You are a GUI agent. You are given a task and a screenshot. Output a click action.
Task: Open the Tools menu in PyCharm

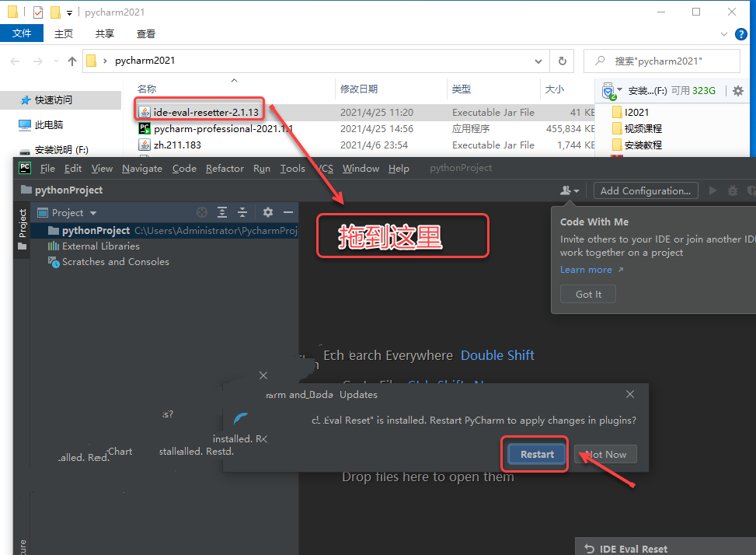click(293, 168)
